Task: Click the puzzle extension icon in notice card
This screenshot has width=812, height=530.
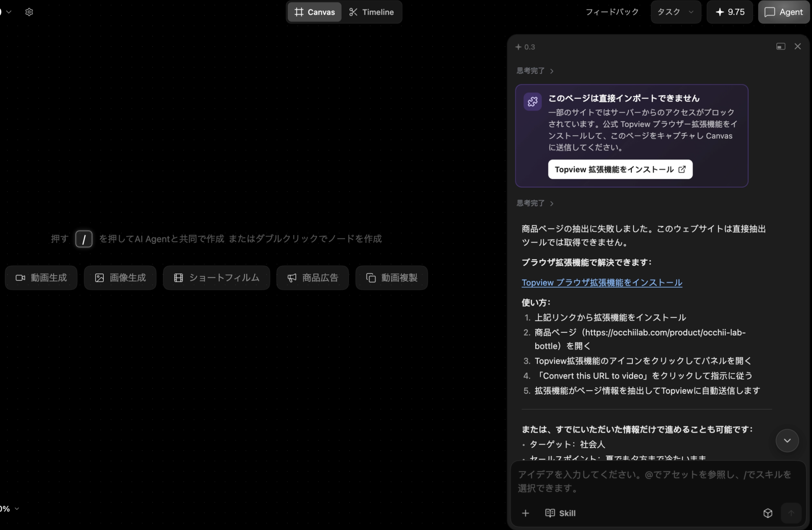Action: [533, 102]
